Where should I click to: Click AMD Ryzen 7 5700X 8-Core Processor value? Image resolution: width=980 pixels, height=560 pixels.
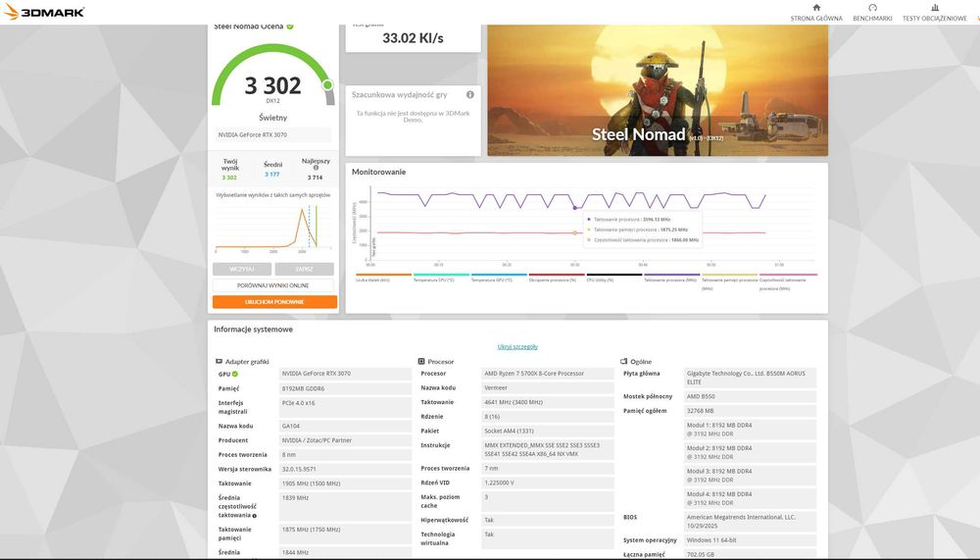[x=548, y=374]
